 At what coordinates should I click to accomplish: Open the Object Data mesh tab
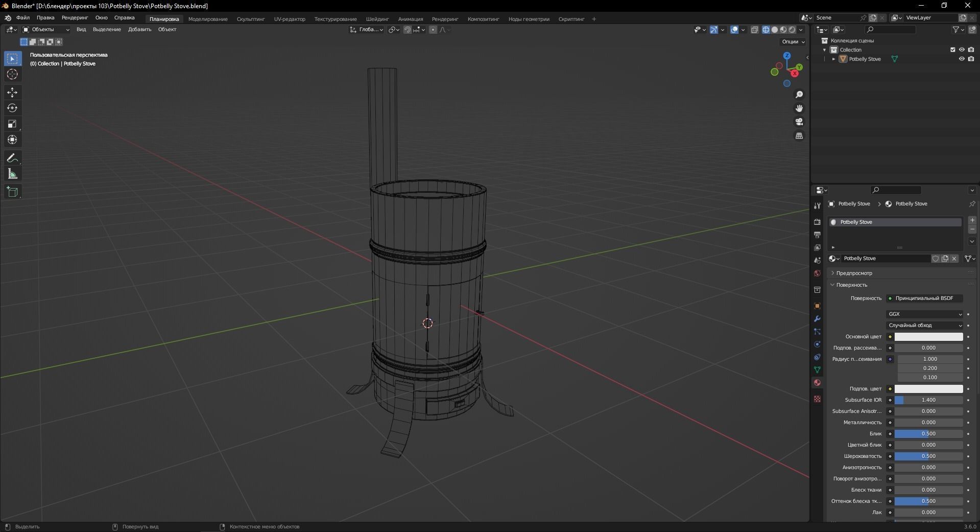pyautogui.click(x=817, y=369)
